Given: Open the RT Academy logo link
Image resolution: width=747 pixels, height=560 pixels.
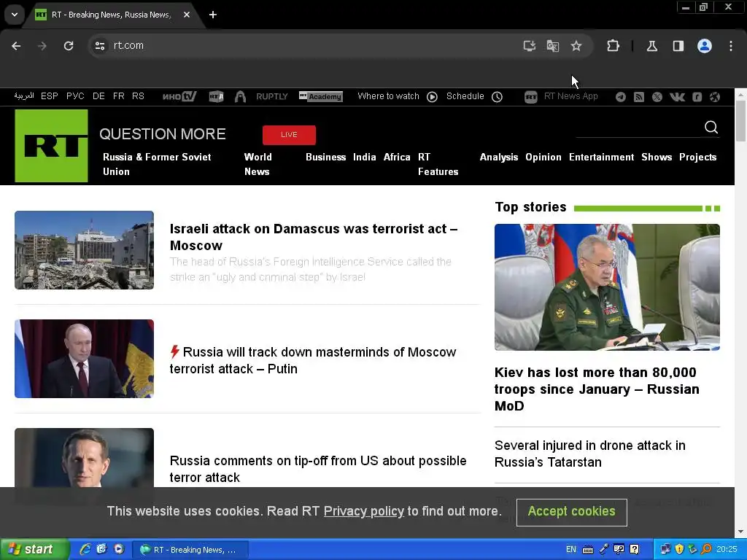Looking at the screenshot, I should pos(321,96).
